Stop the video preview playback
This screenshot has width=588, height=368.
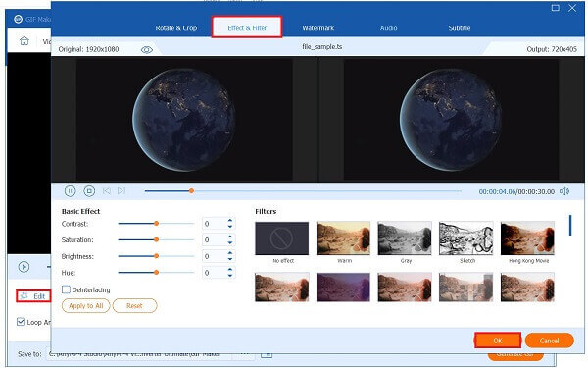point(89,191)
